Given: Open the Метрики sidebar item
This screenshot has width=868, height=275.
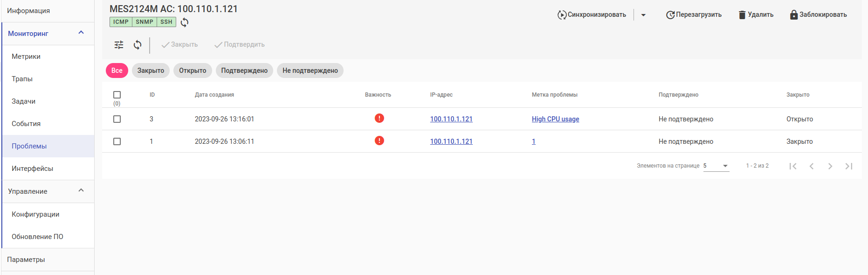Looking at the screenshot, I should (x=26, y=56).
